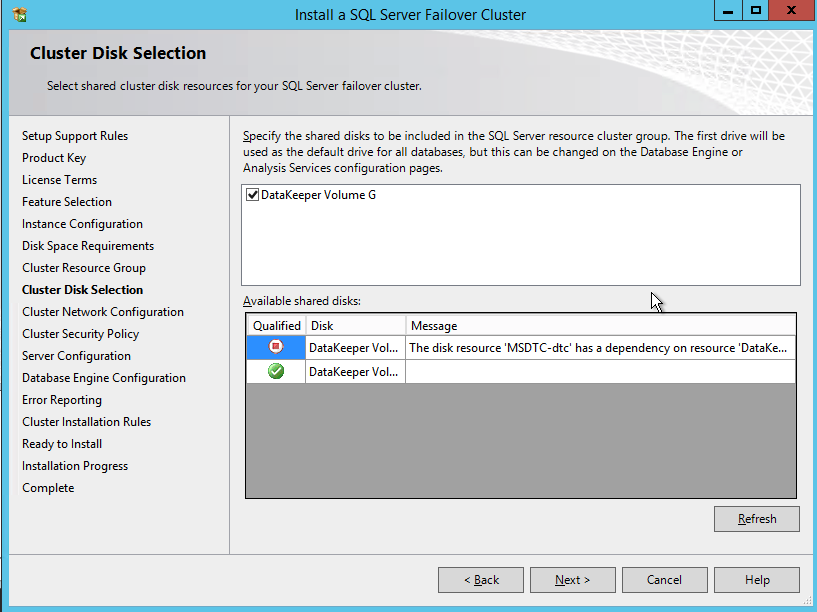Click the installer icon in title bar
Screen dimensions: 817x612
pos(20,15)
